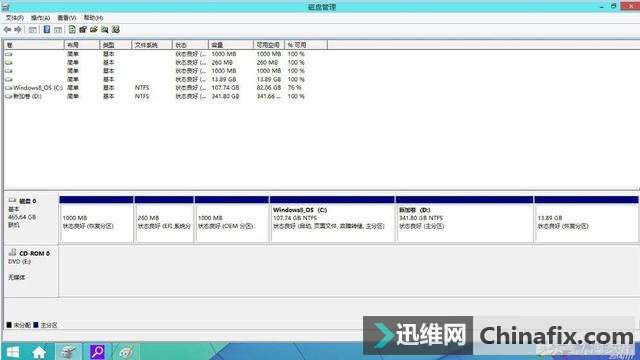Click the magnifier search toolbar icon

tap(105, 29)
